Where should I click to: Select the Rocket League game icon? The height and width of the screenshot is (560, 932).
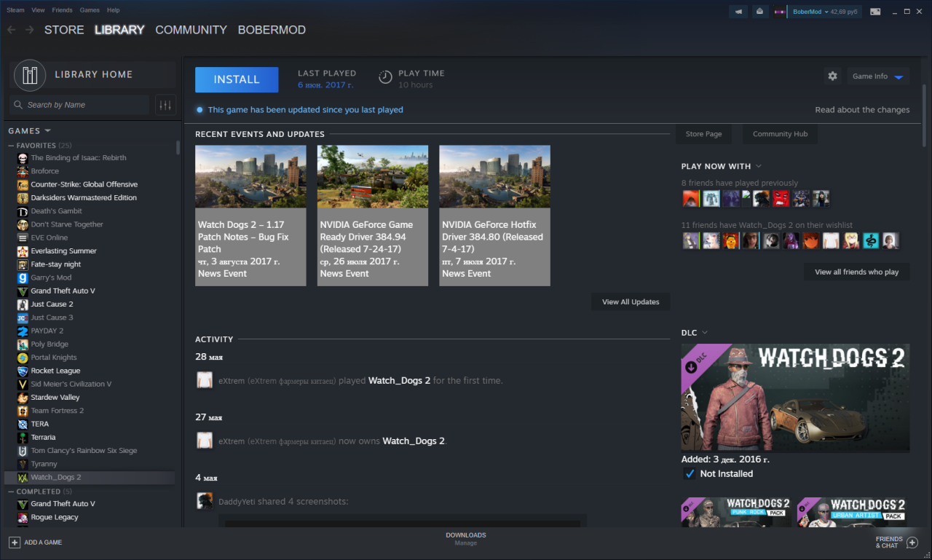(x=23, y=371)
